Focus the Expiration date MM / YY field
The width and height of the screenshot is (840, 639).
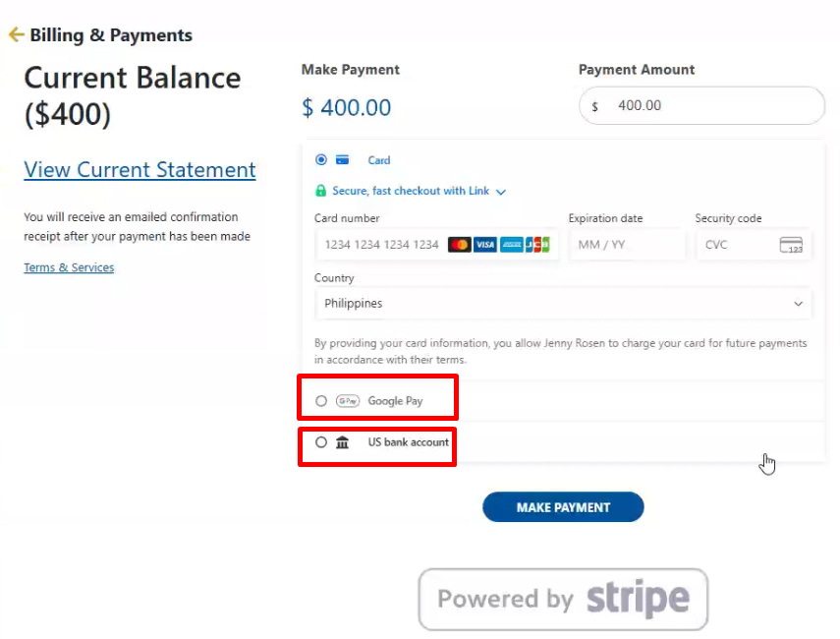point(626,245)
